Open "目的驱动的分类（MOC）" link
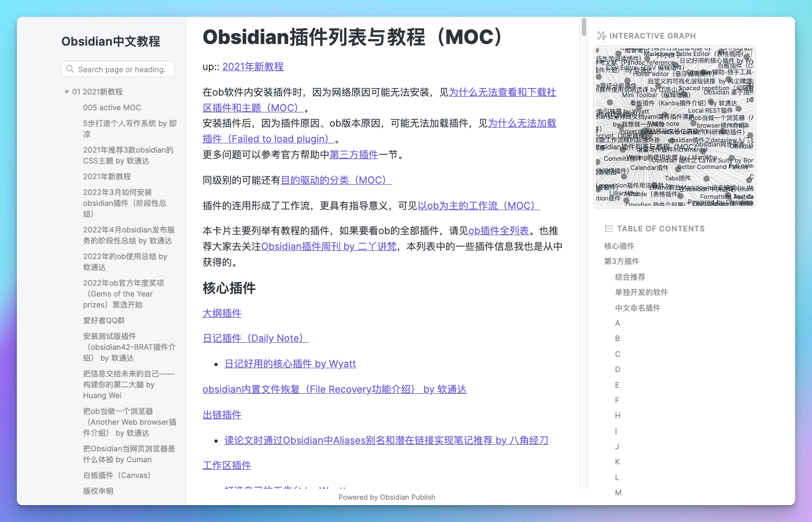 point(335,180)
